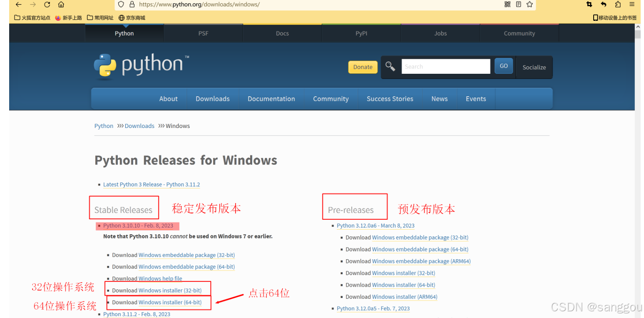Open Latest Python 3 Release - Python 3.11.2
644x318 pixels.
coord(151,184)
